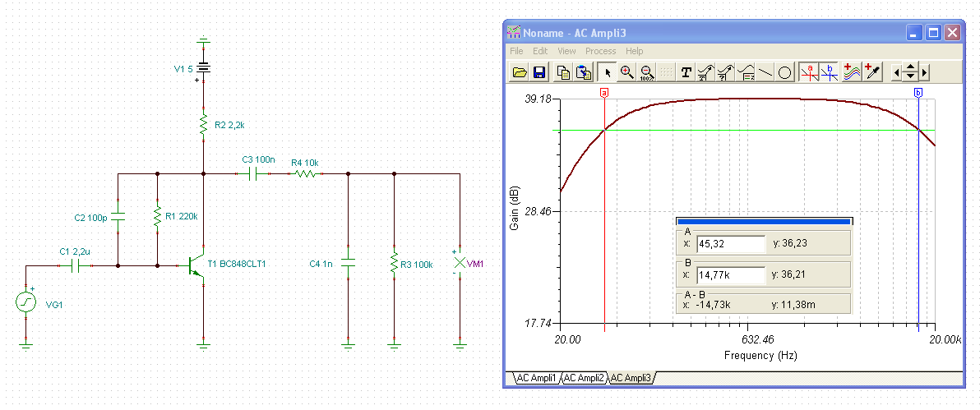Click the add eyedropper toolbar icon
The width and height of the screenshot is (980, 410).
[871, 73]
